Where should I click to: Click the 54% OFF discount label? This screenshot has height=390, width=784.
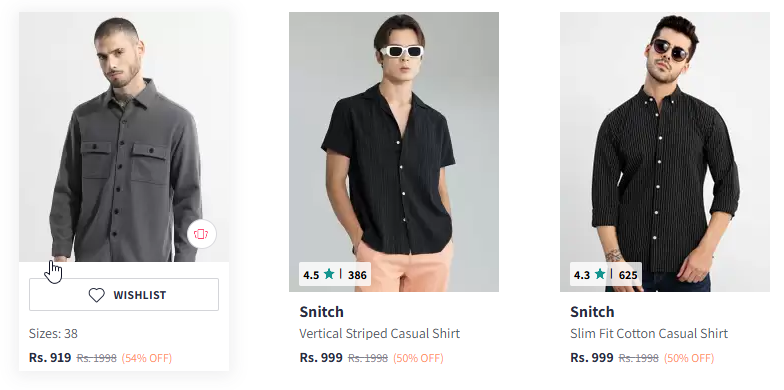click(x=146, y=358)
